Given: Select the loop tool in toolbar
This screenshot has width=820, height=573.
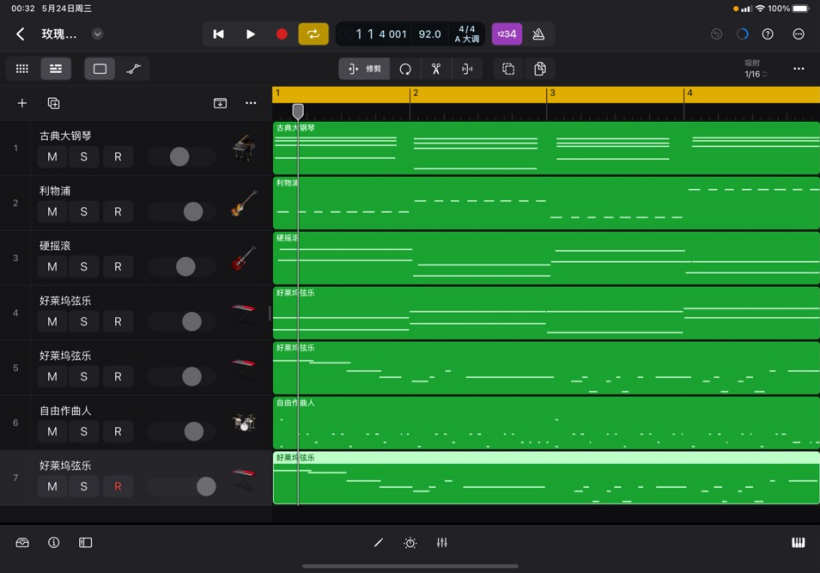Looking at the screenshot, I should click(405, 69).
